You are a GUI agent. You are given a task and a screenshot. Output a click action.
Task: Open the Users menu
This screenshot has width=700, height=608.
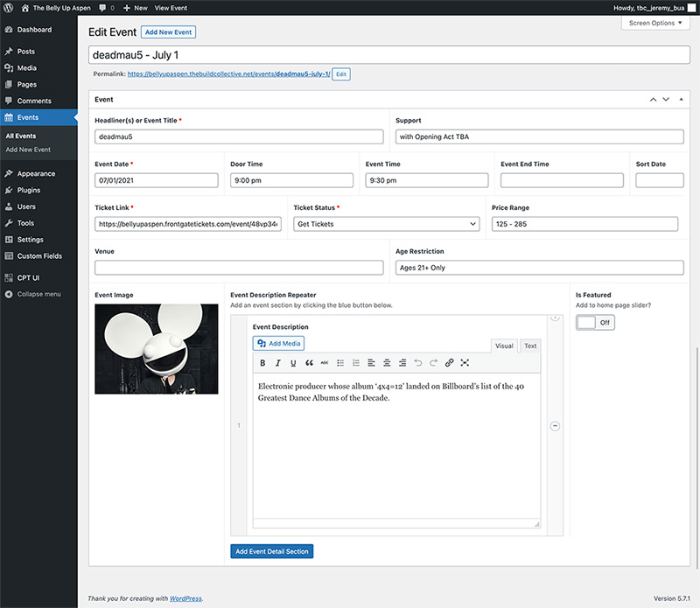(38, 206)
